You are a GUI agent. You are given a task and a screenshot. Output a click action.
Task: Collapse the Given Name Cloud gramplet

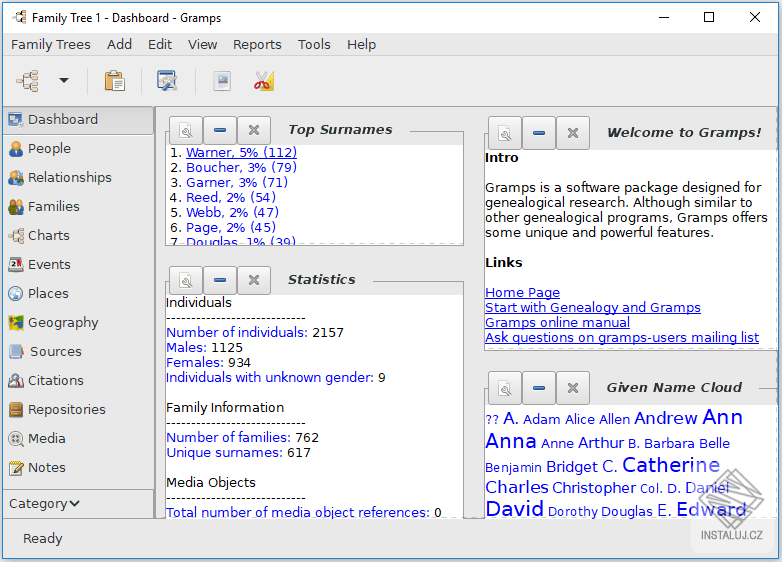pyautogui.click(x=539, y=388)
